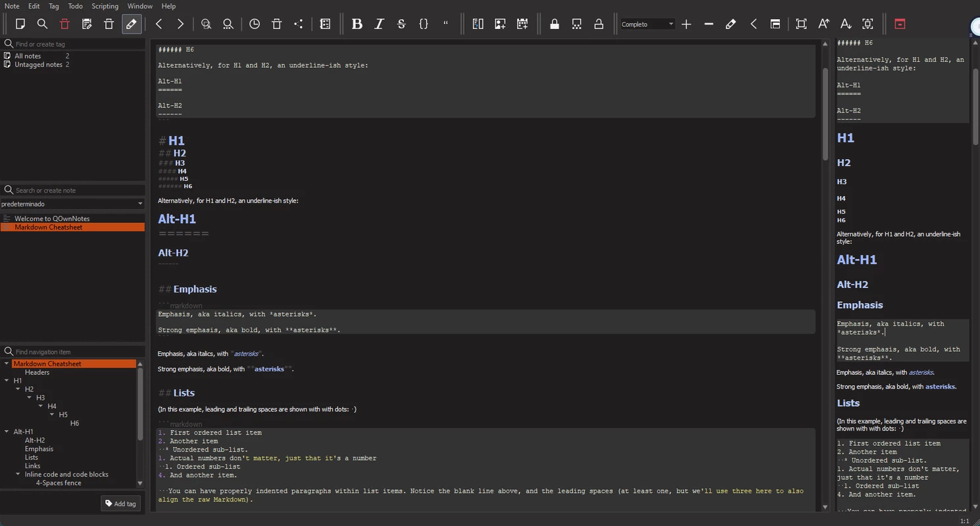Click Find text in note icon
980x526 pixels.
point(207,24)
